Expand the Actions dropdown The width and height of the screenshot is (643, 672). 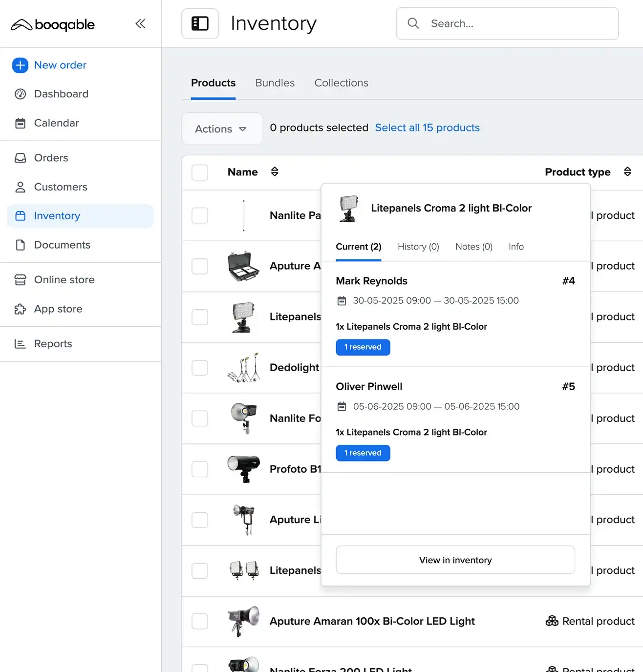pyautogui.click(x=222, y=129)
